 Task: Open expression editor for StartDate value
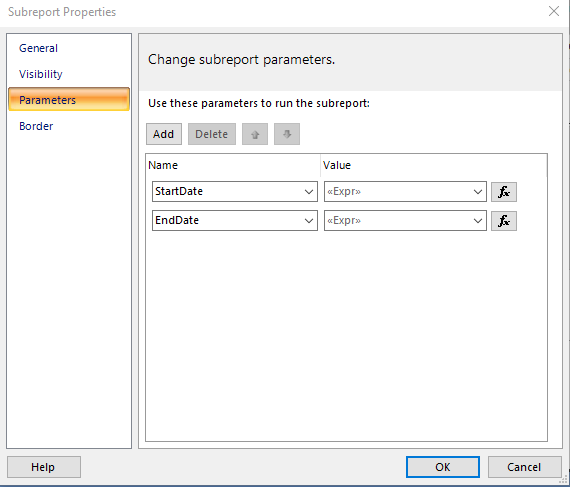click(x=504, y=192)
